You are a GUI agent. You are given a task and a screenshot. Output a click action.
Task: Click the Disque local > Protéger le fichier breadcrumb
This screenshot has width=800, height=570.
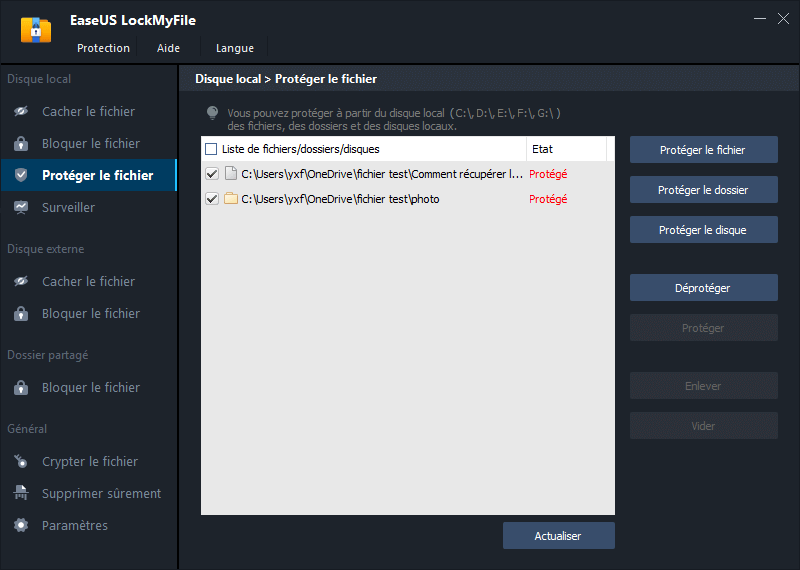[286, 79]
